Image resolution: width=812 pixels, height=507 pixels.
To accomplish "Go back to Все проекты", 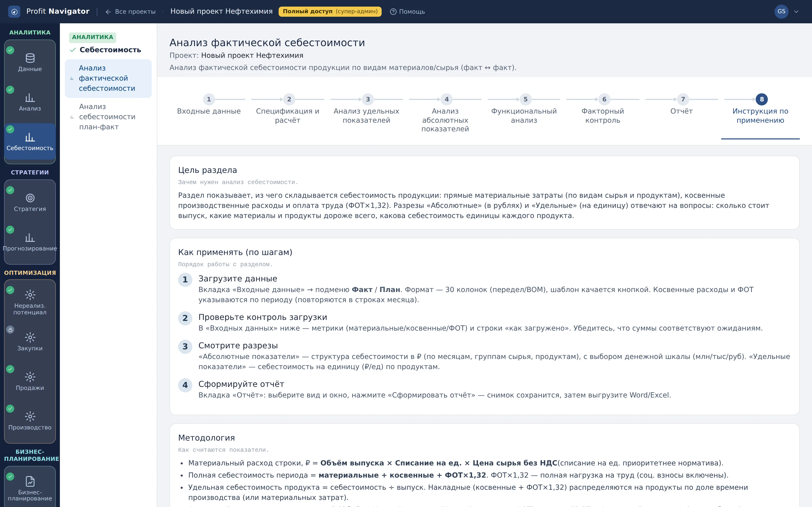I will [x=130, y=11].
